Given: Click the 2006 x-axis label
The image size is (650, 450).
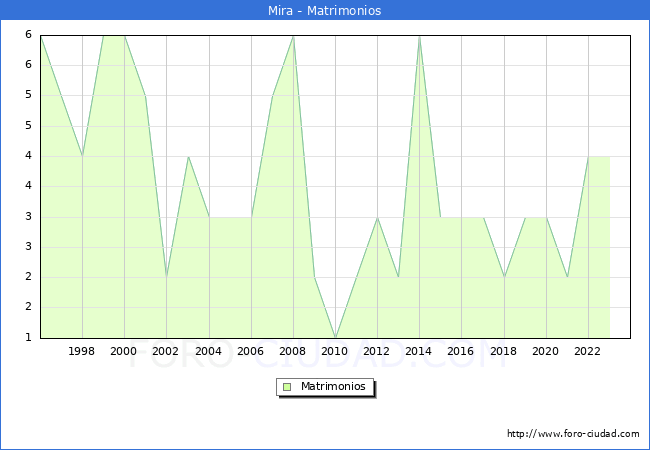Looking at the screenshot, I should (x=251, y=351).
